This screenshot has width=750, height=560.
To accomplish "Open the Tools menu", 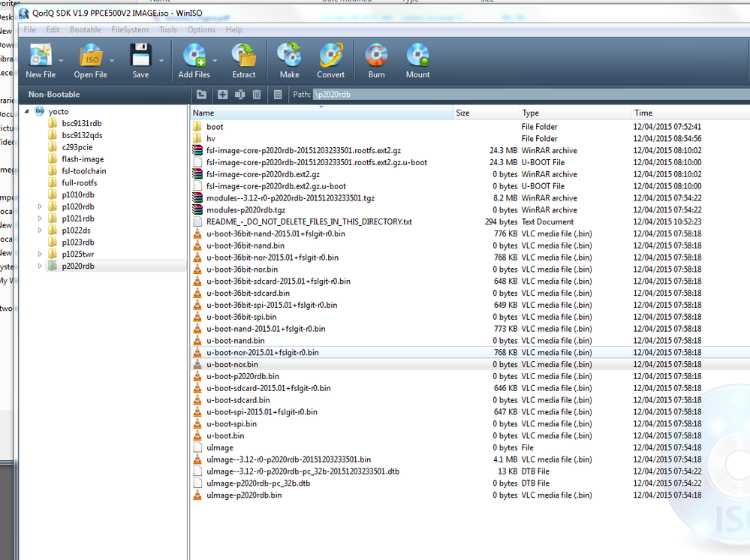I will [x=168, y=29].
